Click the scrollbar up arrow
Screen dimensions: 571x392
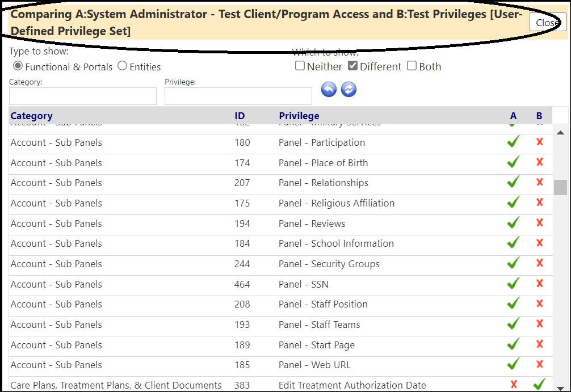(560, 133)
